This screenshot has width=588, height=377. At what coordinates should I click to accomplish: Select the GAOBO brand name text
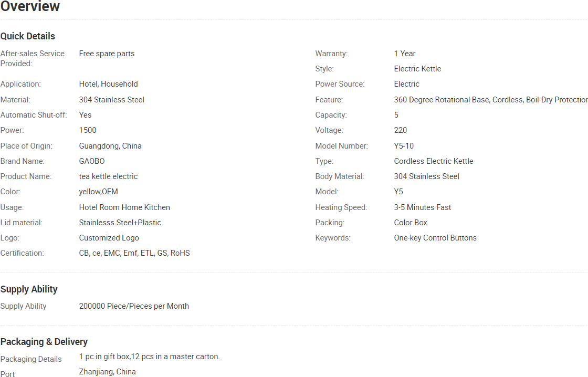pos(92,161)
